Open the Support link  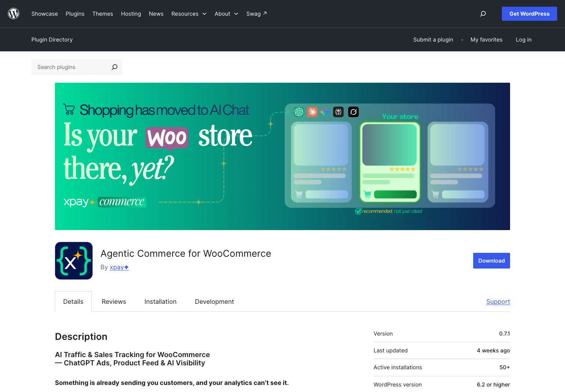pos(498,301)
